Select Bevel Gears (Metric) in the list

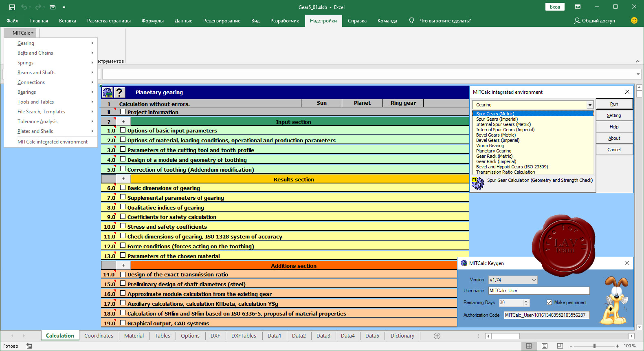[x=496, y=135]
